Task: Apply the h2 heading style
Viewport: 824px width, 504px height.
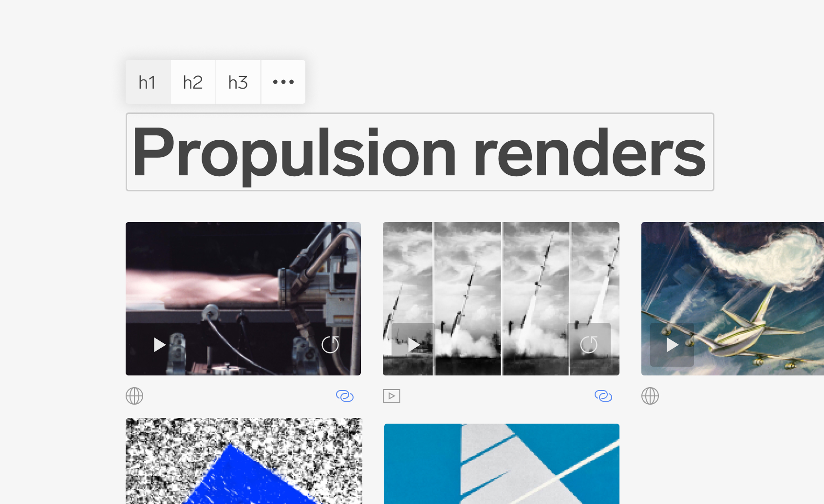Action: pos(193,82)
